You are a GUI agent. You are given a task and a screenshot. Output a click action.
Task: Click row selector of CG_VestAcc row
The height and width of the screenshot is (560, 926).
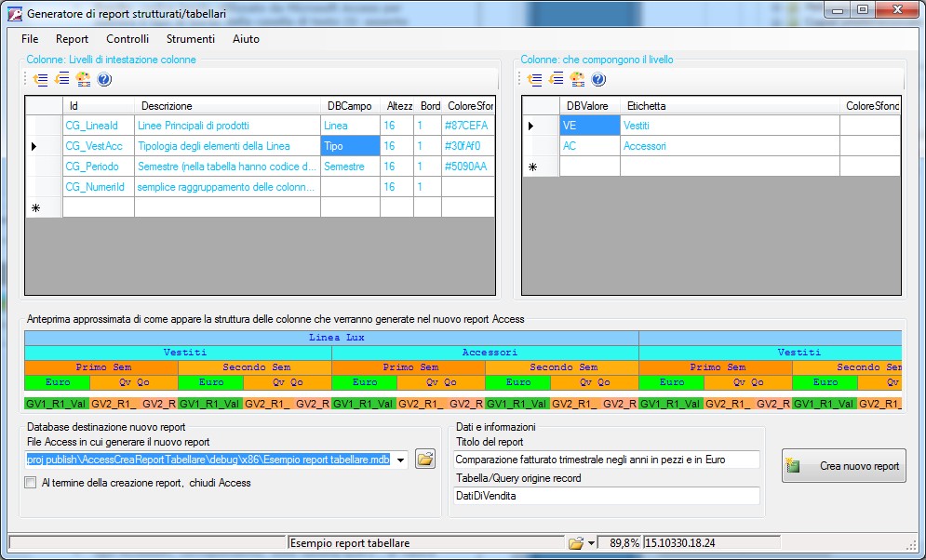tap(45, 146)
